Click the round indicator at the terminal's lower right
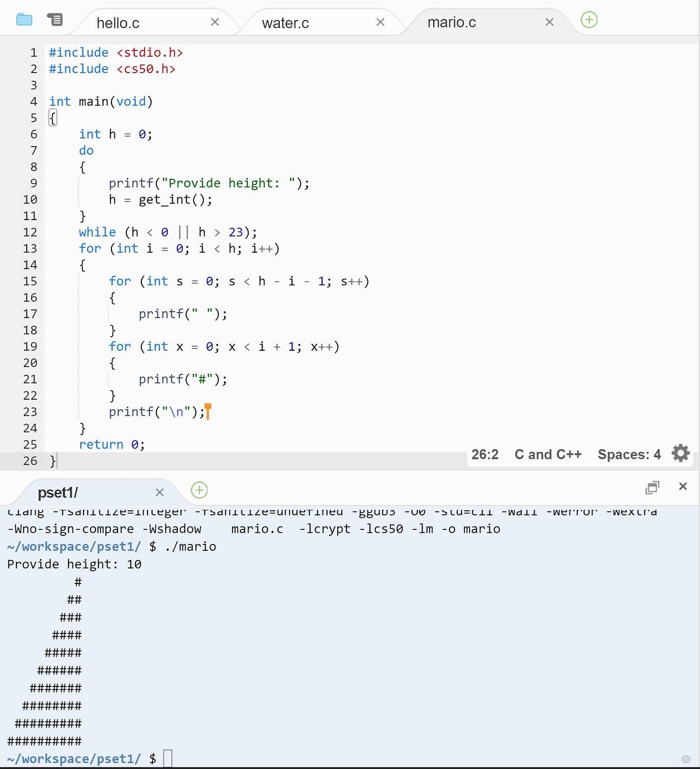This screenshot has width=700, height=769. click(x=686, y=759)
